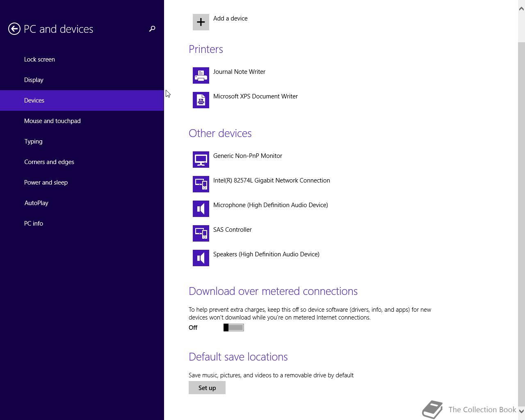Image resolution: width=525 pixels, height=420 pixels.
Task: Click the PC and devices title
Action: click(59, 29)
